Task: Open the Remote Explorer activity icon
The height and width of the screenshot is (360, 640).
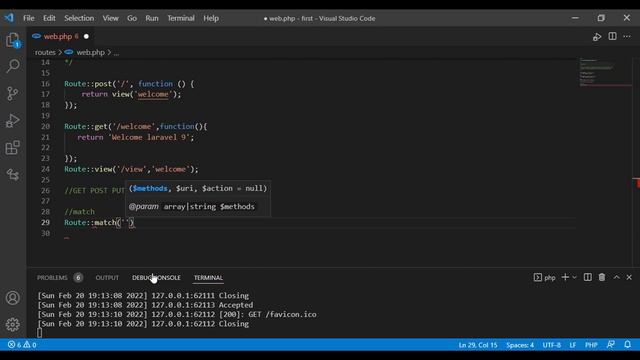Action: 13,175
